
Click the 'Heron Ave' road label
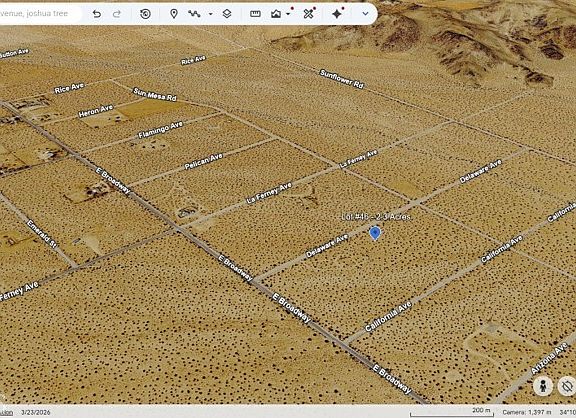[96, 111]
